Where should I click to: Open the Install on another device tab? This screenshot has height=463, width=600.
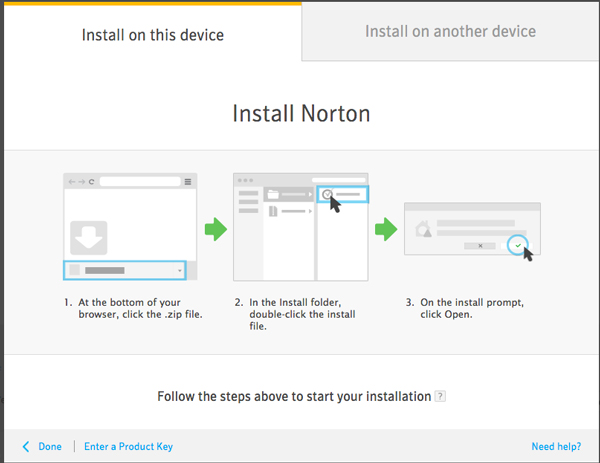click(x=450, y=31)
